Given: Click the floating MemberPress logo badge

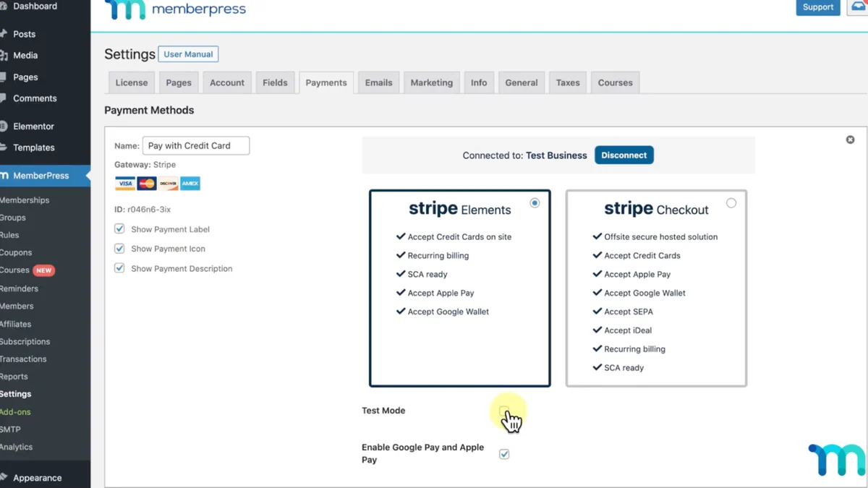Looking at the screenshot, I should [836, 460].
